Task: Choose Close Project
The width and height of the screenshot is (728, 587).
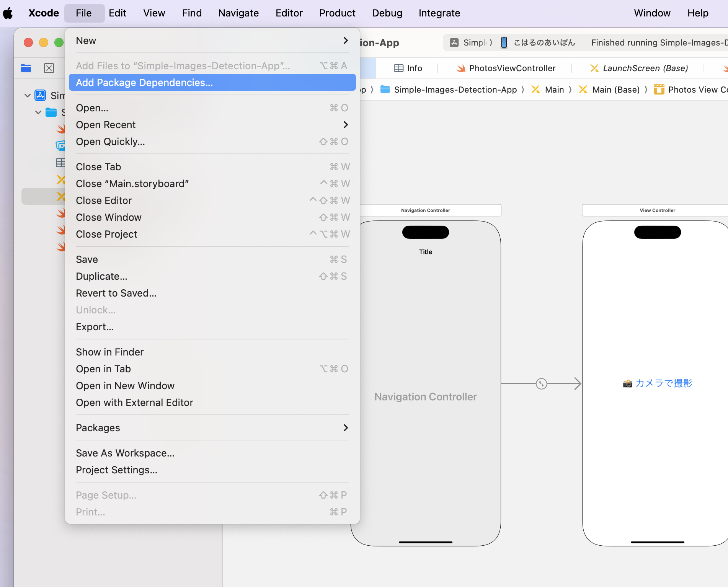Action: coord(212,234)
